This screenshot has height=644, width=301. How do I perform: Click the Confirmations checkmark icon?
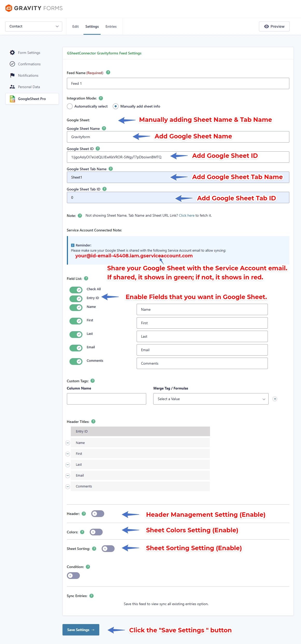coord(12,64)
